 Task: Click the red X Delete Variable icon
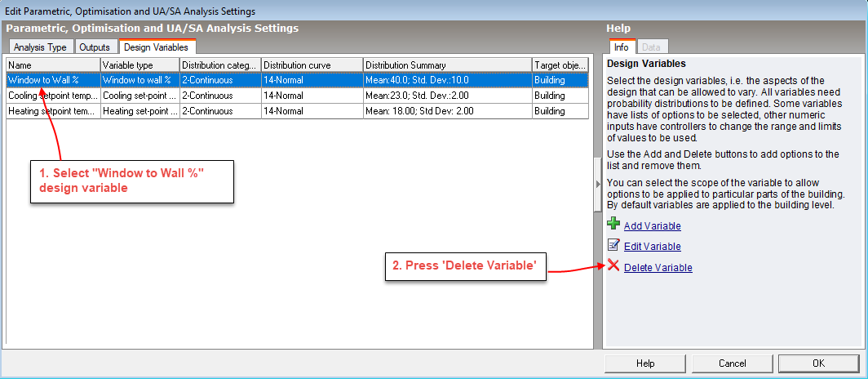pyautogui.click(x=613, y=266)
